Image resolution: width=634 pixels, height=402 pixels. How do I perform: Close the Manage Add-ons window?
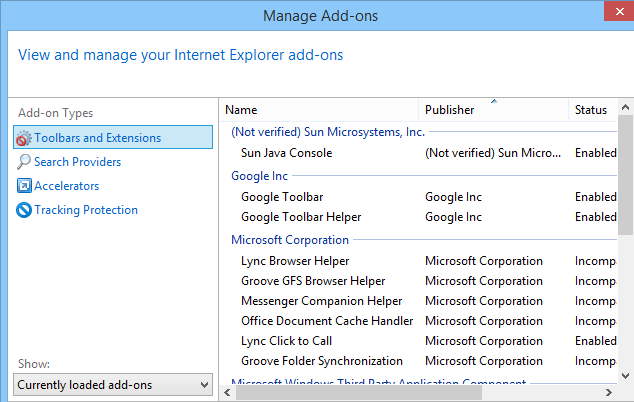click(x=619, y=12)
